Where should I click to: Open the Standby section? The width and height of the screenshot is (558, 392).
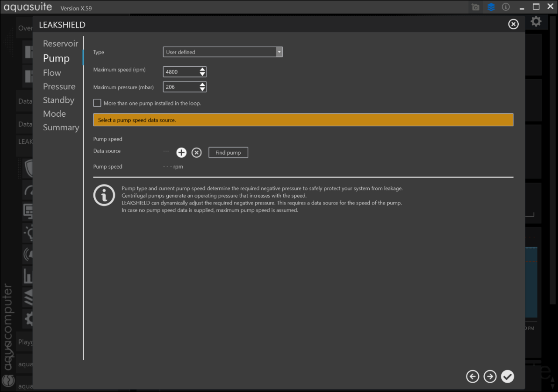[x=58, y=100]
